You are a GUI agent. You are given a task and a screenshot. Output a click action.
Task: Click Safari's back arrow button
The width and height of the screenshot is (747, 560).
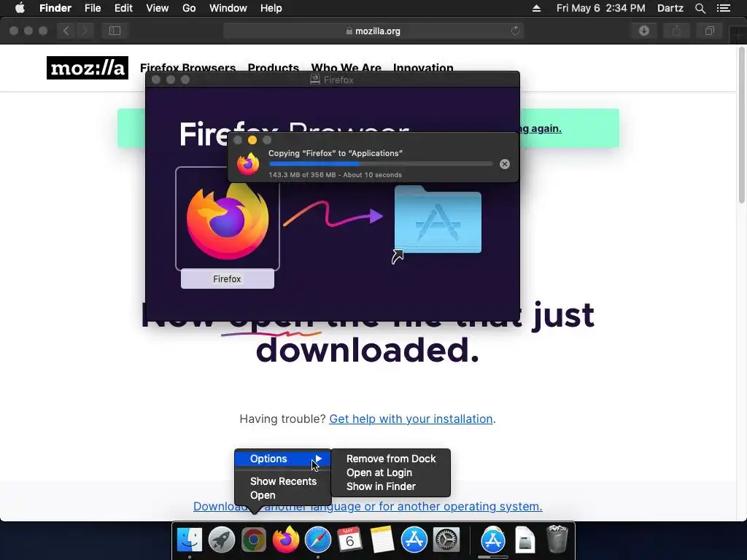pos(66,31)
